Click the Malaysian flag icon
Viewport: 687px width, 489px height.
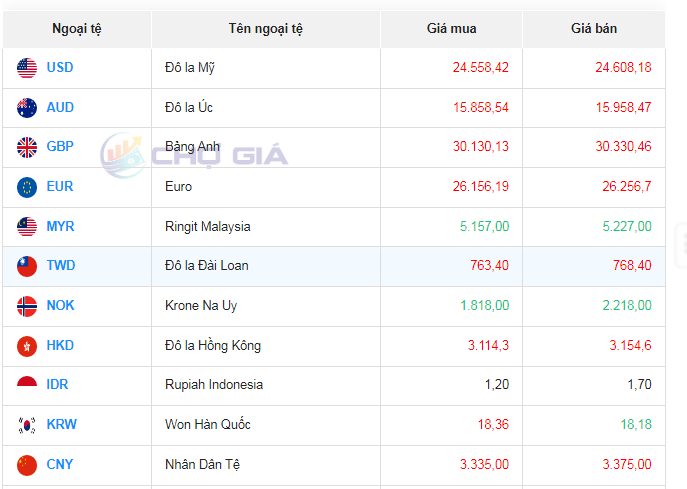pyautogui.click(x=27, y=227)
